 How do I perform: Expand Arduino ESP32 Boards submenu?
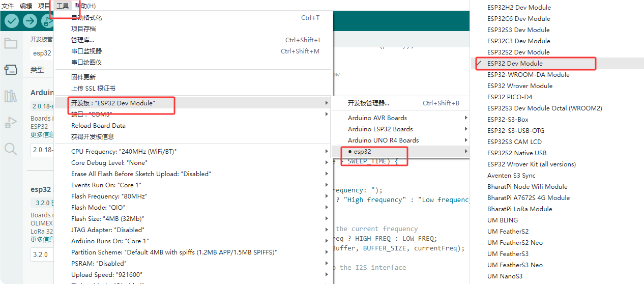[x=400, y=129]
